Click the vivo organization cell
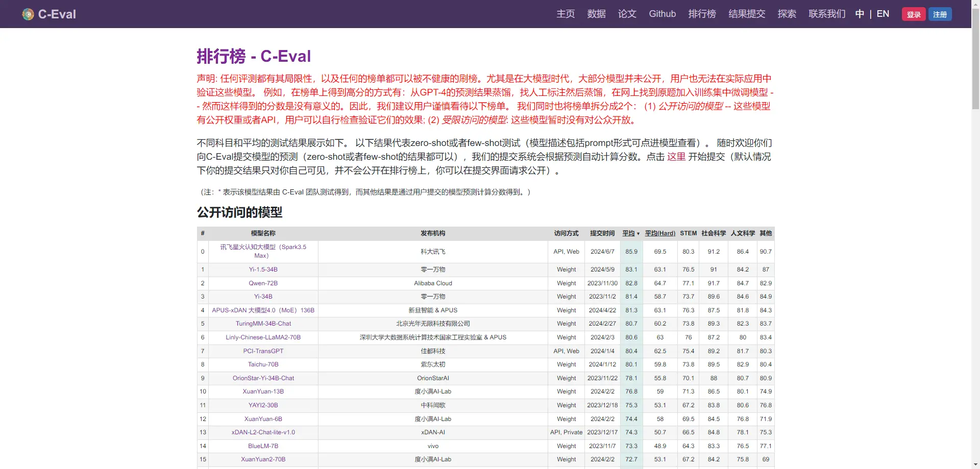This screenshot has width=980, height=469. (433, 446)
